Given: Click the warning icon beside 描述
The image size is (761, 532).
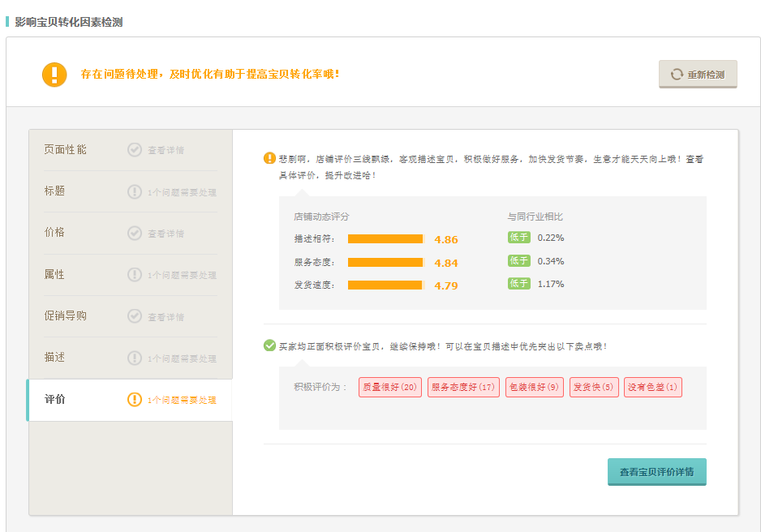Looking at the screenshot, I should pos(135,358).
